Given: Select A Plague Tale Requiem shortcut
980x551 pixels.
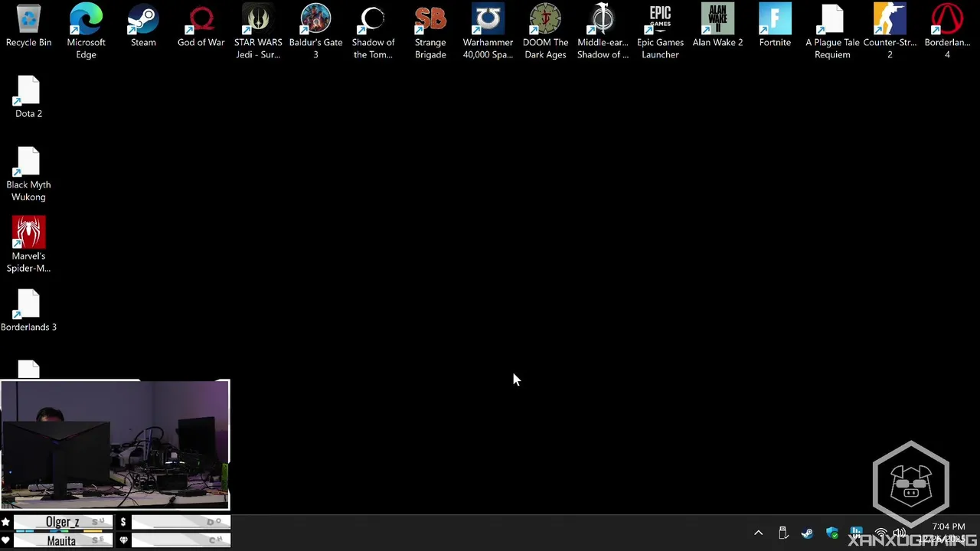Looking at the screenshot, I should tap(832, 31).
